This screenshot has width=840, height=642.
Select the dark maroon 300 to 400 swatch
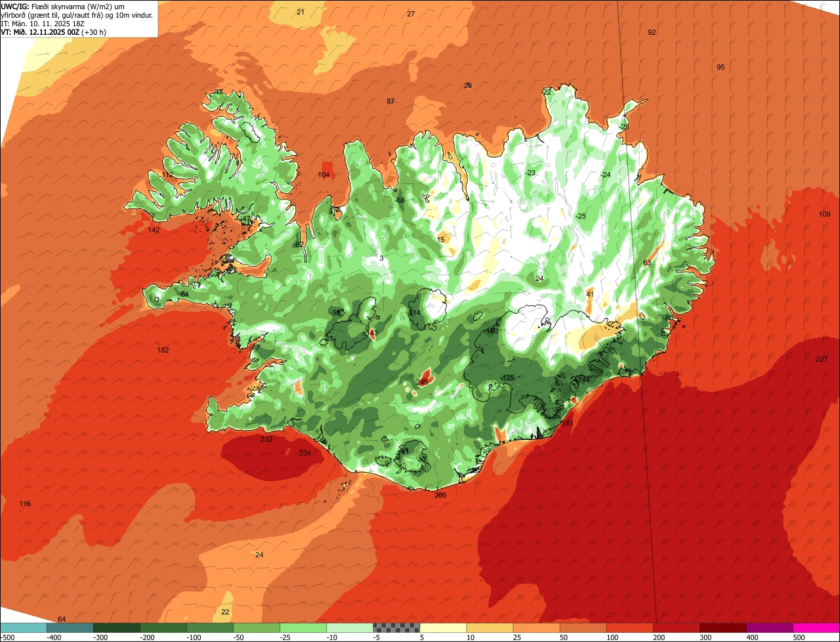723,628
